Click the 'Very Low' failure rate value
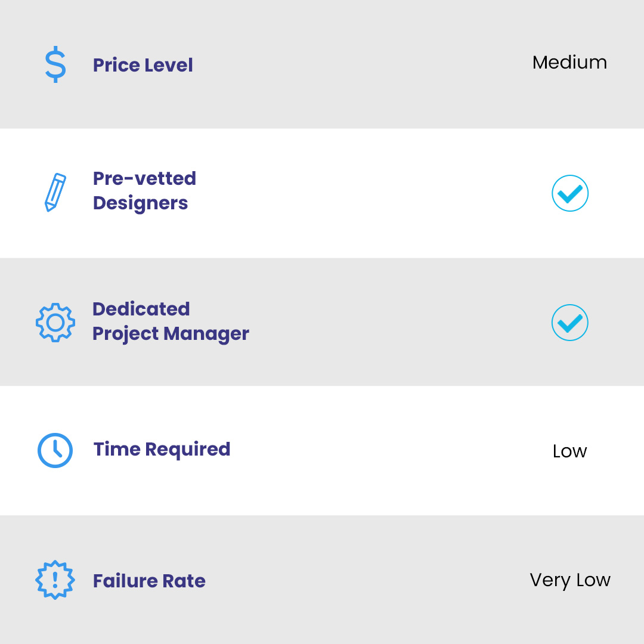Viewport: 644px width, 644px height. (570, 580)
